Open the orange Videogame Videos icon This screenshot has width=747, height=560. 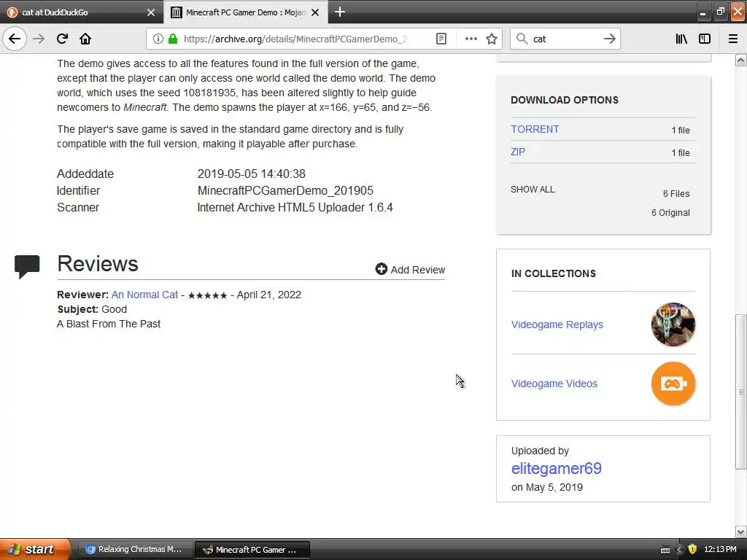point(673,384)
